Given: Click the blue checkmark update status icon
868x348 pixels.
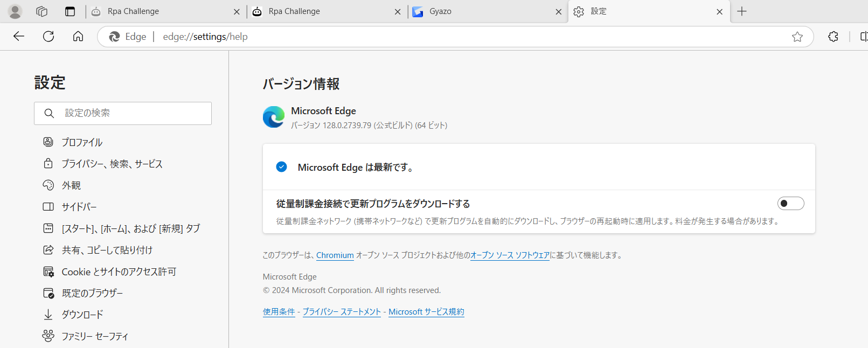Looking at the screenshot, I should [281, 167].
